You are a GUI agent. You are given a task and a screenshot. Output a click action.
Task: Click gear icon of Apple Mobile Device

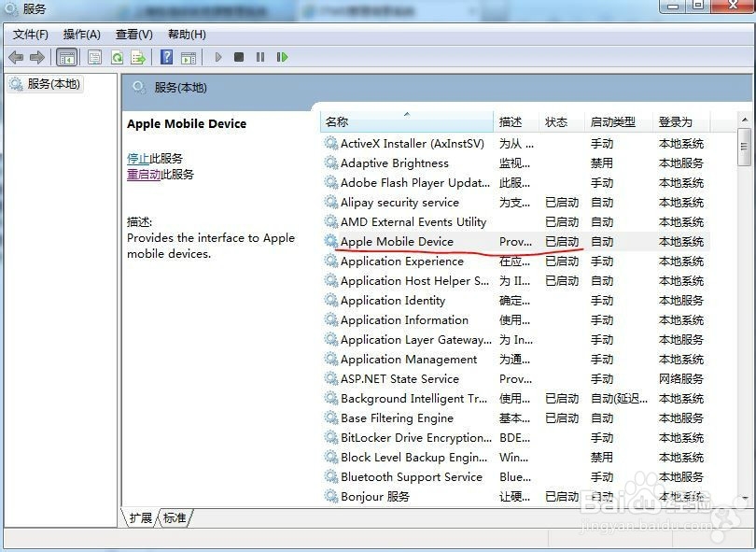pos(330,241)
